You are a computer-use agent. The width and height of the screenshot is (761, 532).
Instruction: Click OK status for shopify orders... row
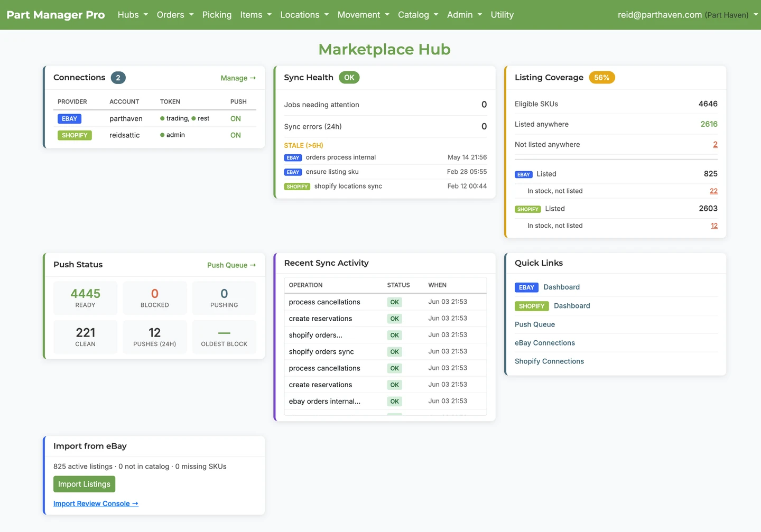pyautogui.click(x=394, y=335)
